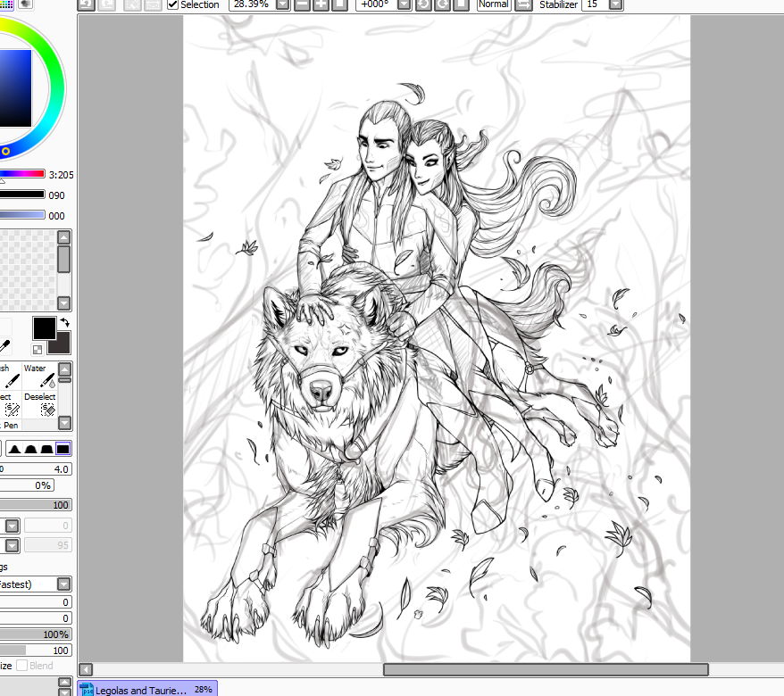Click the Undo arrow in the top toolbar
The image size is (784, 696).
click(x=87, y=4)
